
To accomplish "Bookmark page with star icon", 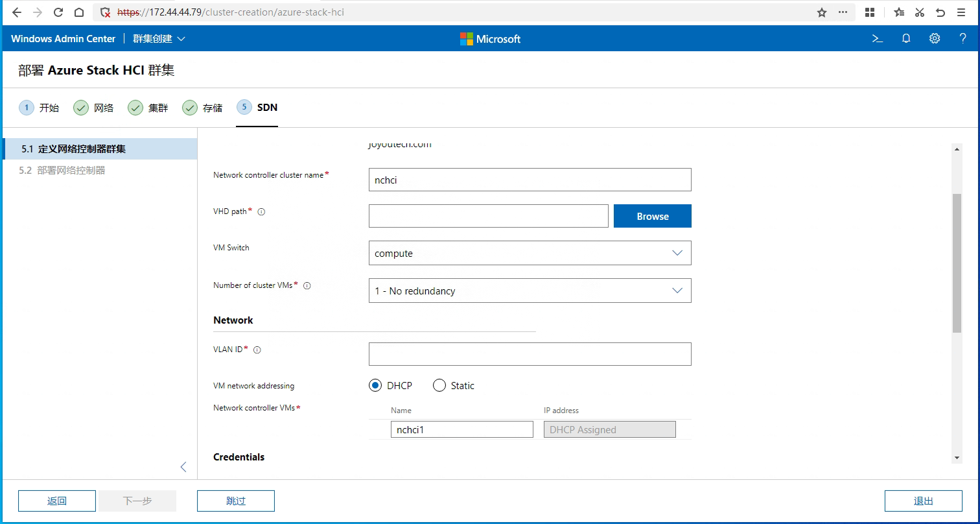I will 822,12.
